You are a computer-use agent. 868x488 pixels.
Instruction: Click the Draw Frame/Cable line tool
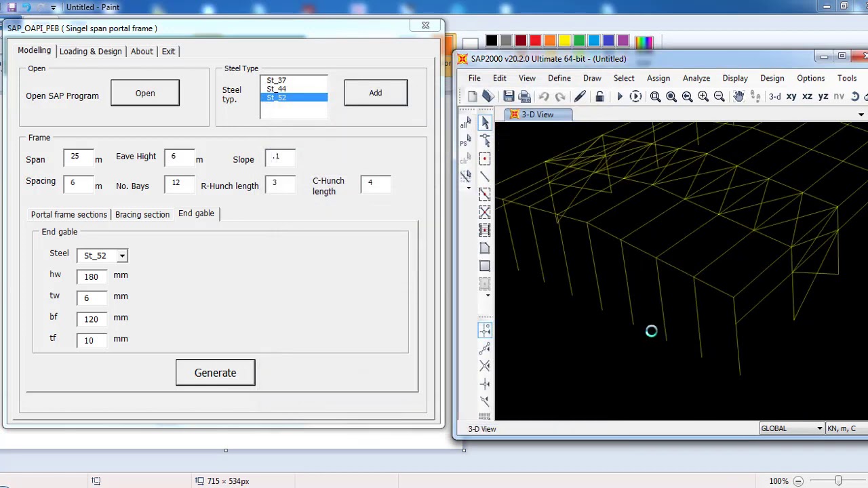tap(485, 176)
